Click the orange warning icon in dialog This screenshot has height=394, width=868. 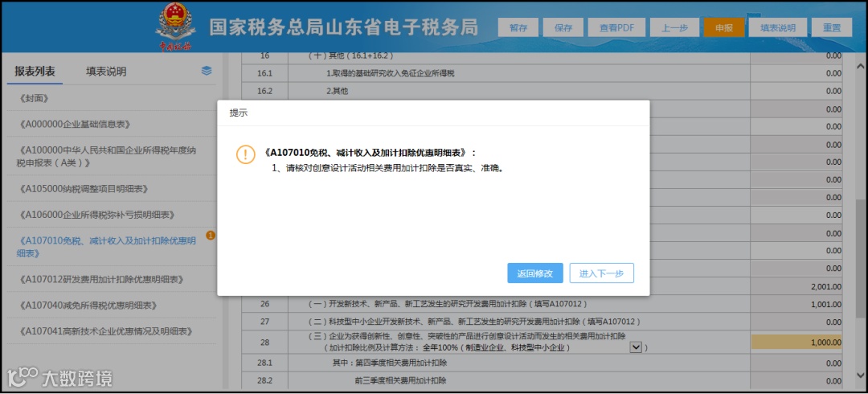point(245,154)
